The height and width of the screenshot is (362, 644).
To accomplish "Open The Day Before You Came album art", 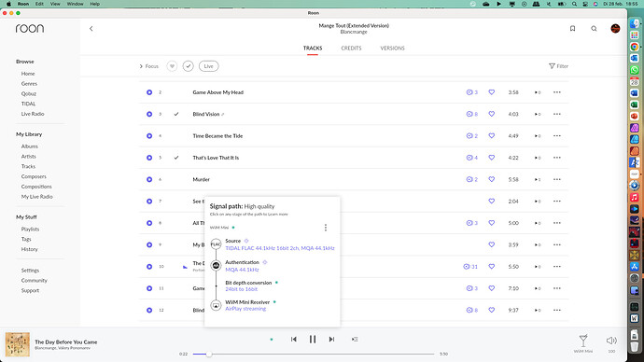I will click(x=17, y=344).
